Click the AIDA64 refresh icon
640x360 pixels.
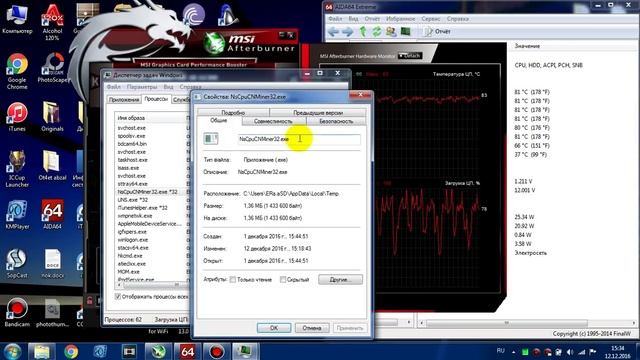376,31
